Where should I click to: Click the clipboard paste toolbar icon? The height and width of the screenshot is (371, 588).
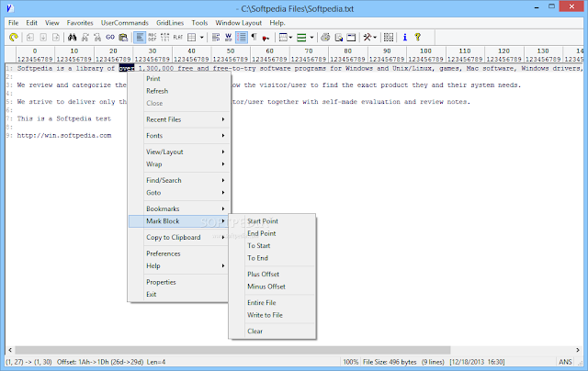pos(123,37)
